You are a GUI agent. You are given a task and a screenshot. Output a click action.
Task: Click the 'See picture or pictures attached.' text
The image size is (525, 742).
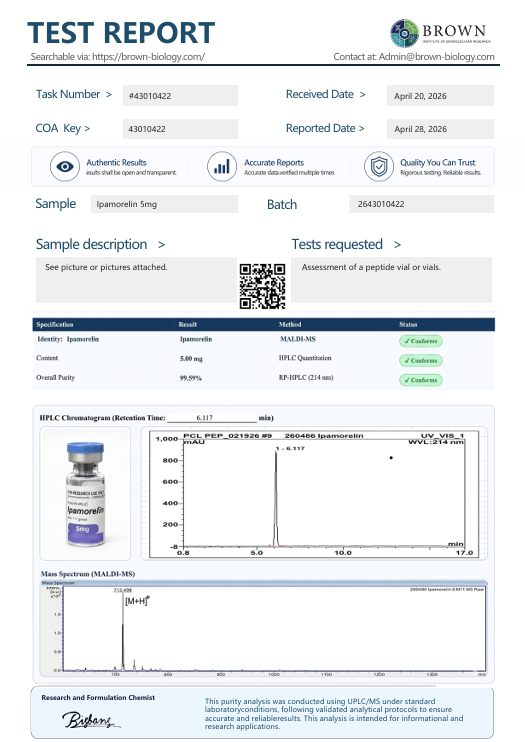click(x=106, y=267)
